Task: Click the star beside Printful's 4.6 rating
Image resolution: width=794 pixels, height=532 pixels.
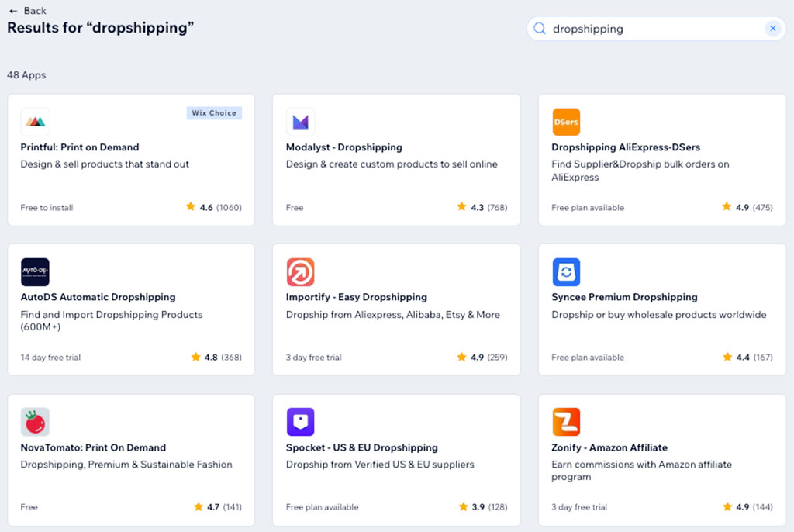Action: pos(191,206)
